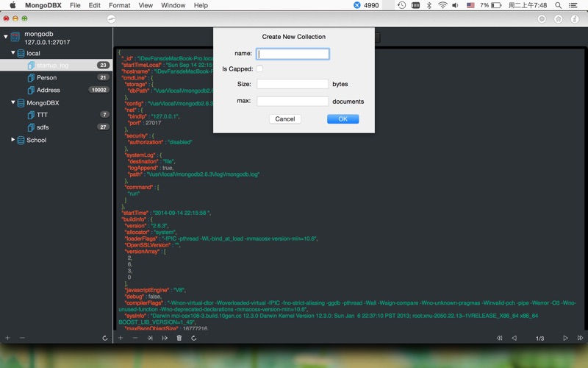Expand the School database
This screenshot has height=368, width=588.
[13, 140]
